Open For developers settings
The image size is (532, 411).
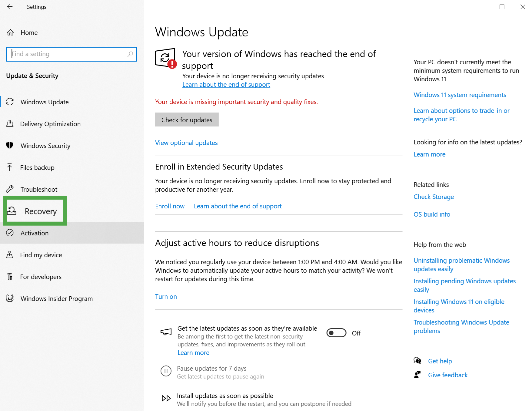(x=72, y=277)
